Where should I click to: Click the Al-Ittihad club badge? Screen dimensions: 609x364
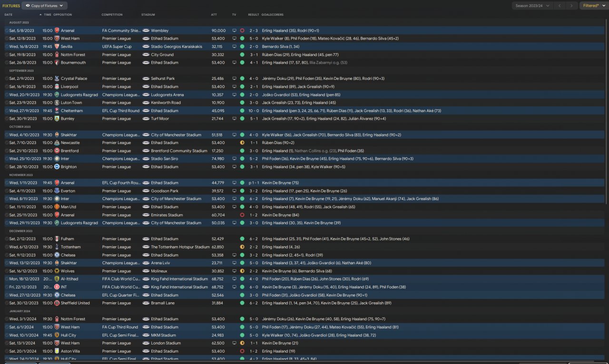point(57,279)
